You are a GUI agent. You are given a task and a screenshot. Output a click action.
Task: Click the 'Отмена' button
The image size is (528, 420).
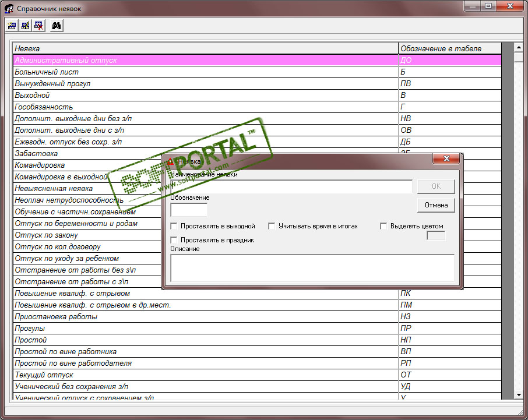436,205
